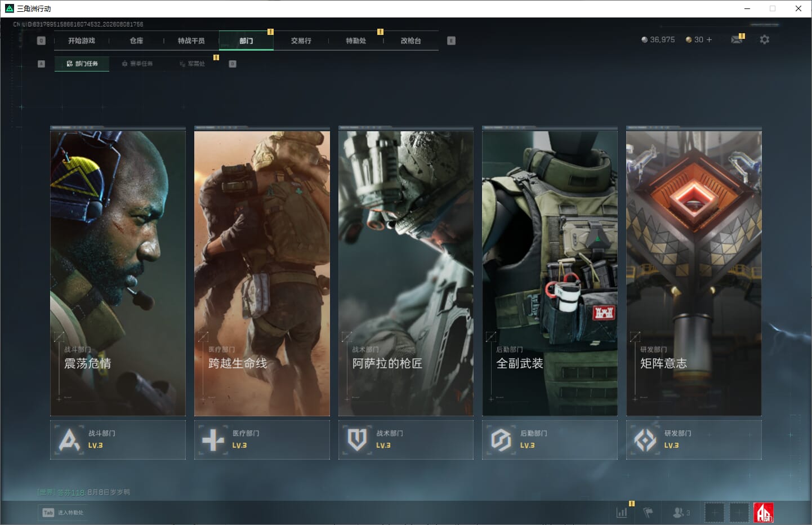Click the Tab key icon at bottom left

(x=48, y=513)
